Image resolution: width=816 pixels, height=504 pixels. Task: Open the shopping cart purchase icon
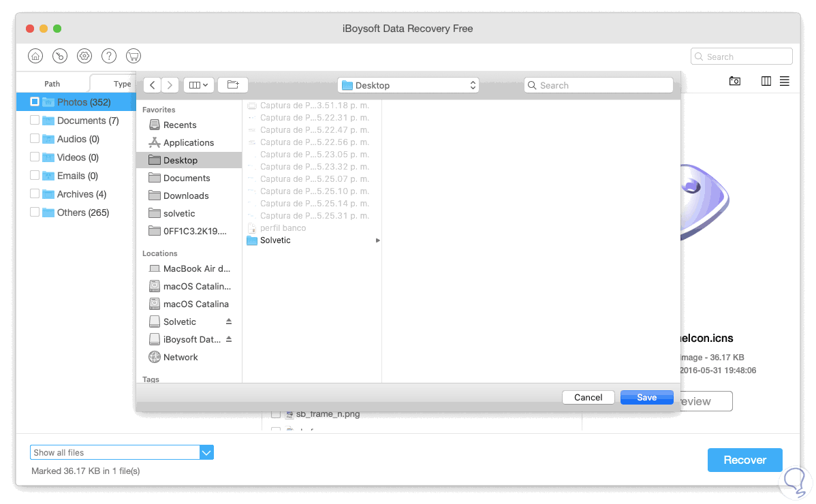tap(134, 56)
